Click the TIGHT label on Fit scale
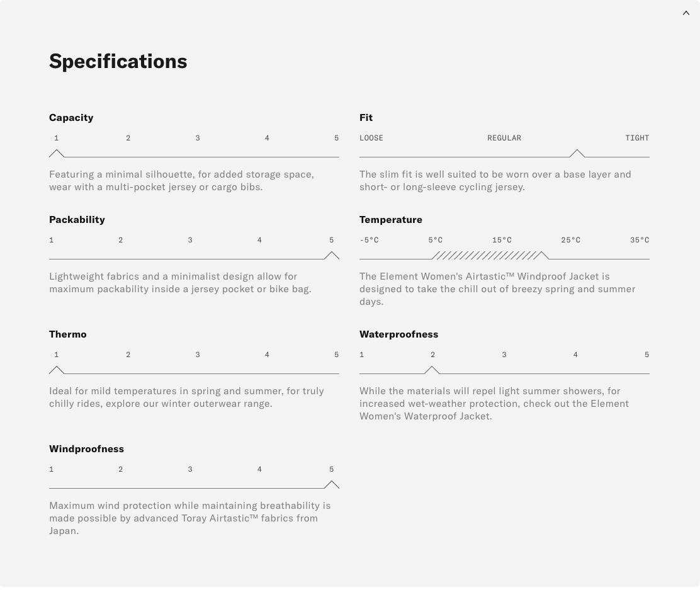Screen dimensions: 700x592 click(x=637, y=138)
